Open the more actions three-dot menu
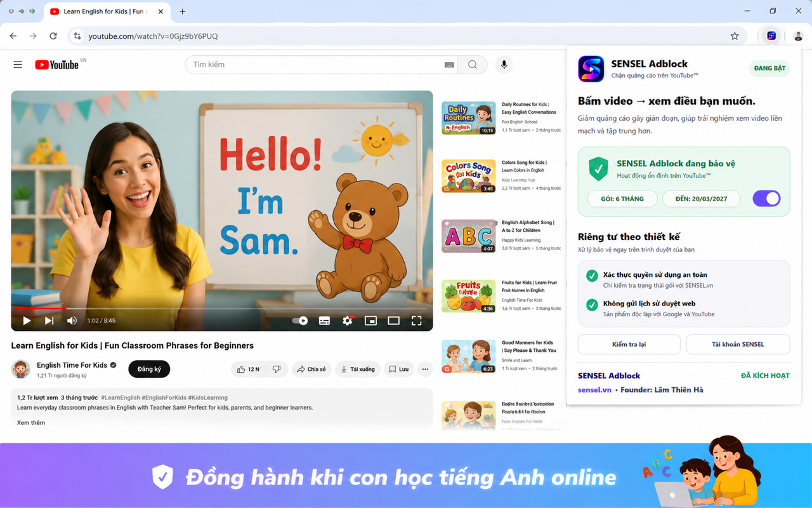The width and height of the screenshot is (812, 508). (x=425, y=369)
